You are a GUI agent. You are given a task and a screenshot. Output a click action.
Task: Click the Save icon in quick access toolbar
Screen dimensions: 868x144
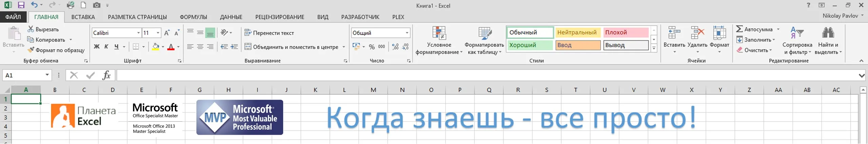coord(21,5)
